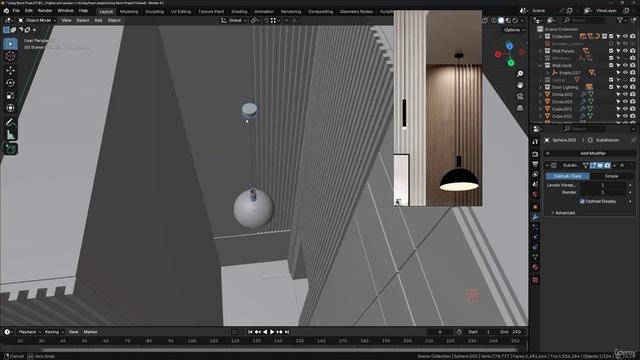Image resolution: width=640 pixels, height=360 pixels.
Task: Open the Render properties tab
Action: (x=535, y=154)
